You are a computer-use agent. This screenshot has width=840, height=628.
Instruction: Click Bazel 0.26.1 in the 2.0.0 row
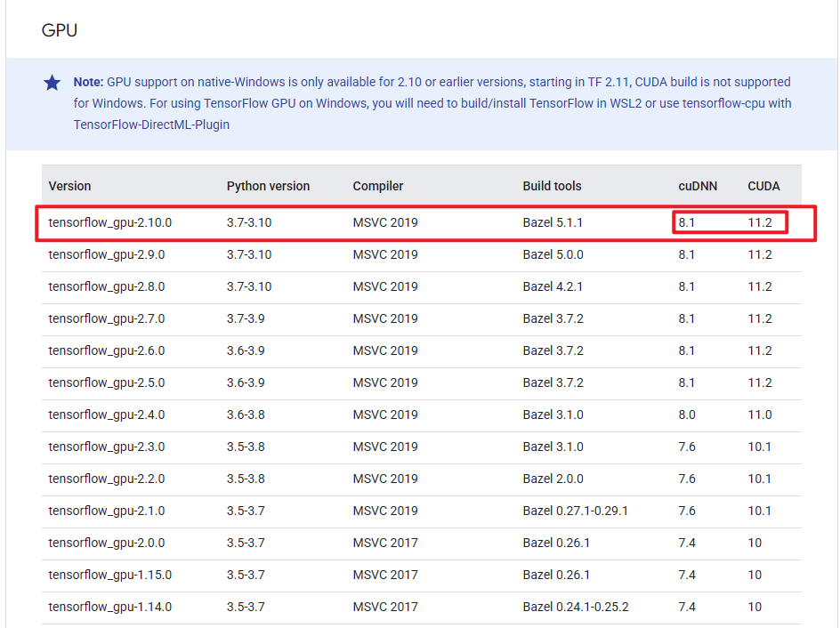coord(556,543)
